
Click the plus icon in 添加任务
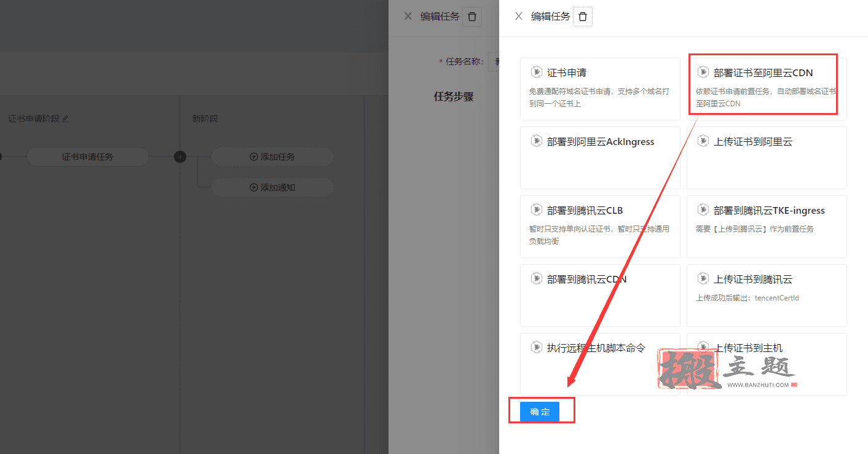253,157
